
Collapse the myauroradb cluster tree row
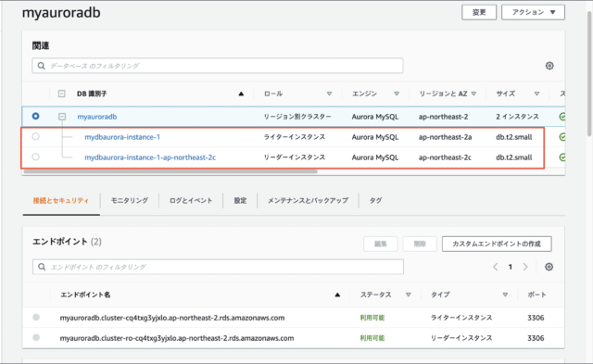(62, 117)
